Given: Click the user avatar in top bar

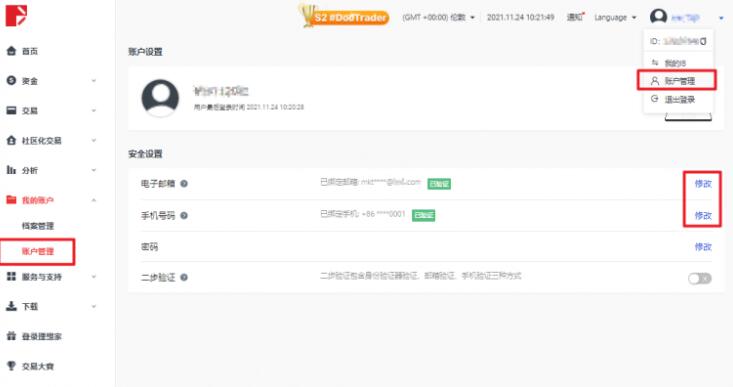Looking at the screenshot, I should tap(658, 17).
